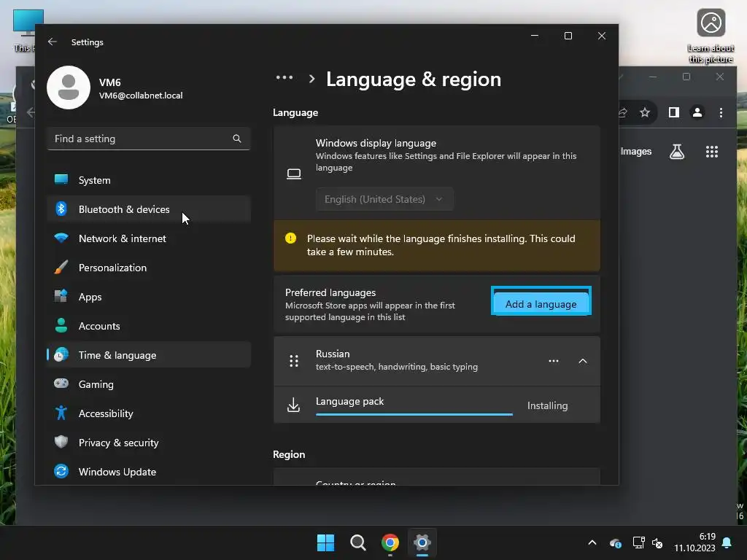Grab the drag handle next to Russian
This screenshot has height=560, width=747.
pos(294,361)
